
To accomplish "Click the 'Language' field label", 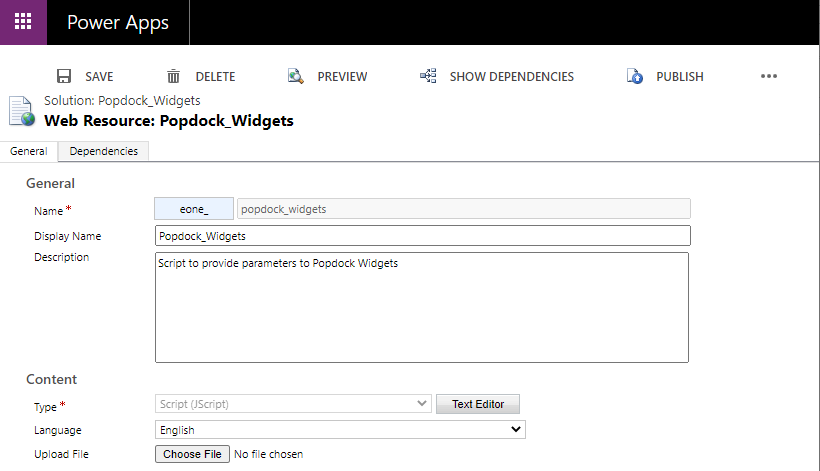I will tap(58, 430).
